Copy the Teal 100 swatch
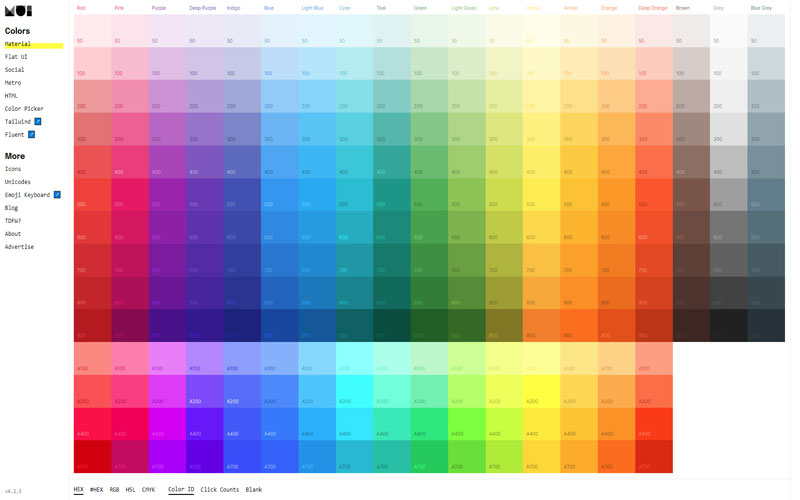The height and width of the screenshot is (500, 800). click(392, 64)
